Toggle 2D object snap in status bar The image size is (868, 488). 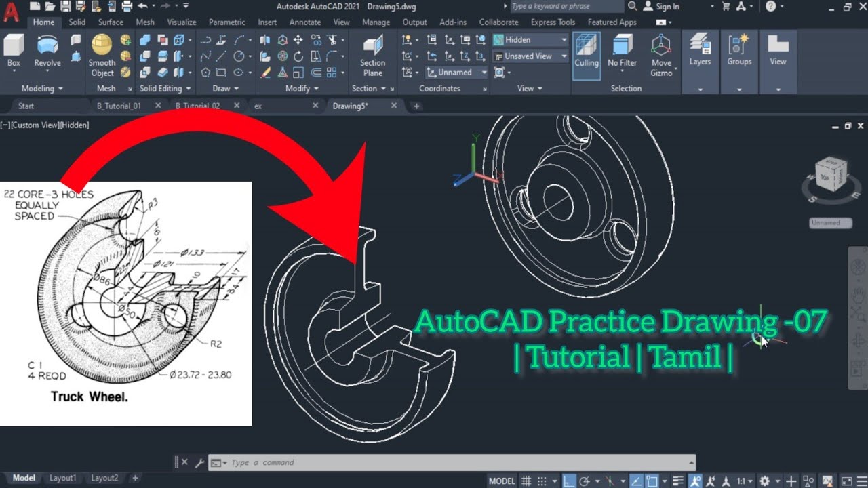tap(652, 481)
